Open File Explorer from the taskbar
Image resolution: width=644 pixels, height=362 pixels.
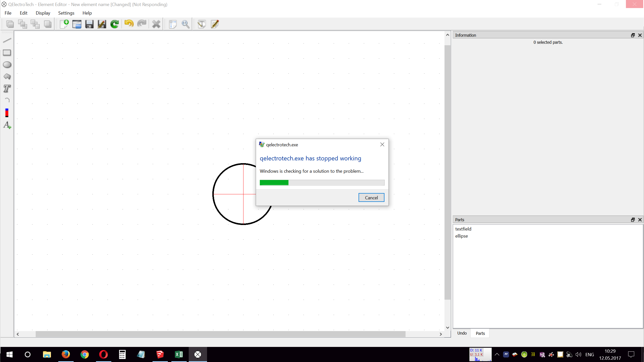(x=47, y=354)
